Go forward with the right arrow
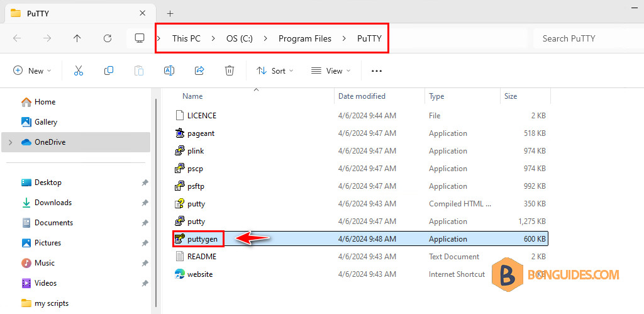This screenshot has width=644, height=314. click(47, 38)
